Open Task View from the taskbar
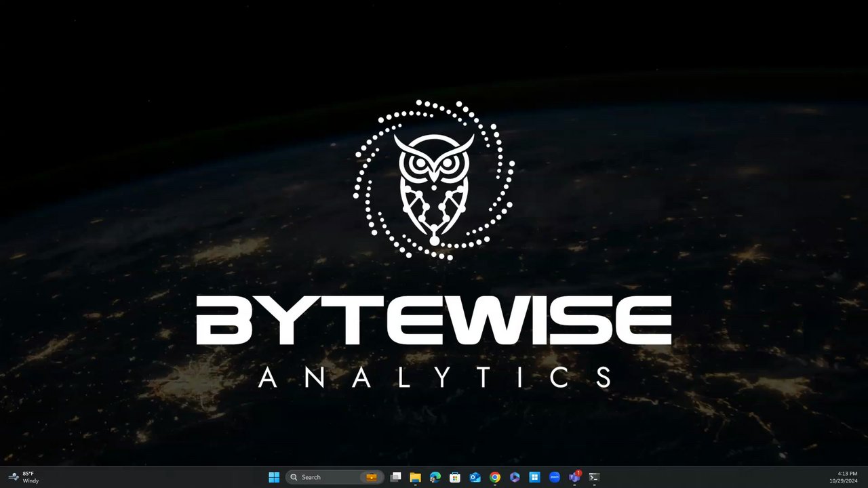868x488 pixels. click(396, 477)
